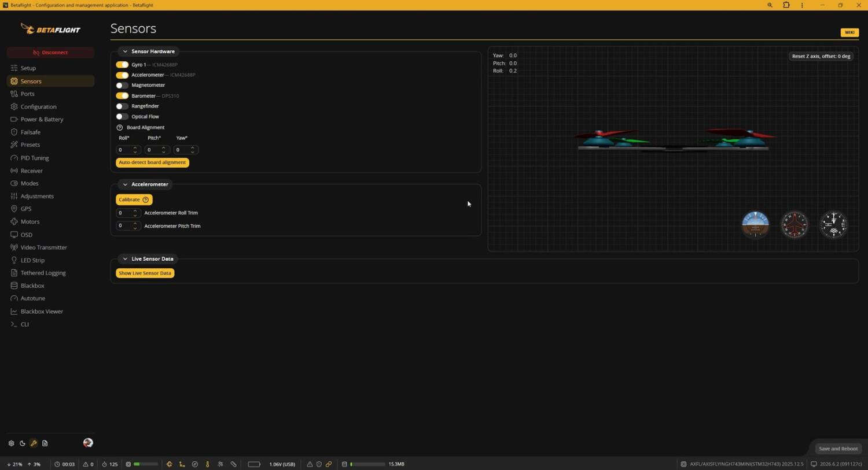Click the Pitch board alignment input field
This screenshot has height=470, width=868.
[157, 150]
